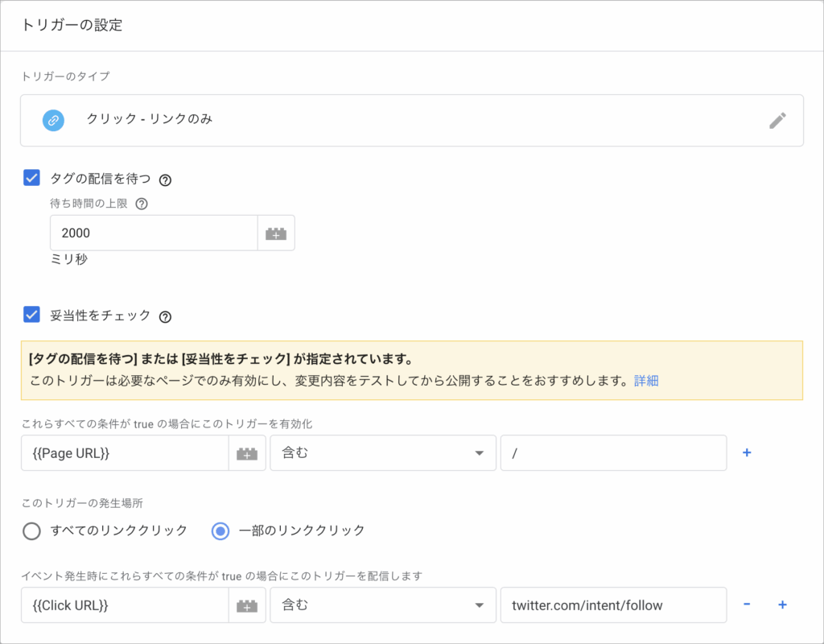Add a condition with plus on Click URL row
Viewport: 824px width, 644px height.
[782, 605]
